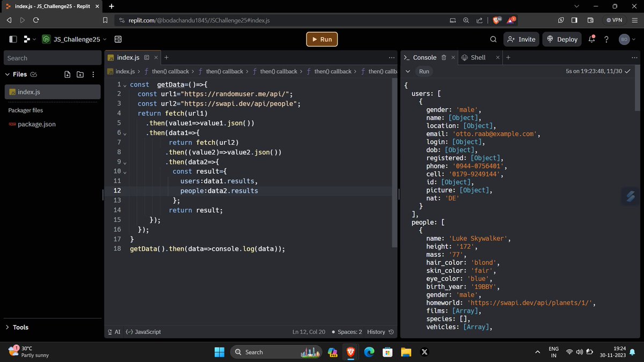This screenshot has height=362, width=644.
Task: Close the Console tab
Action: [453, 57]
